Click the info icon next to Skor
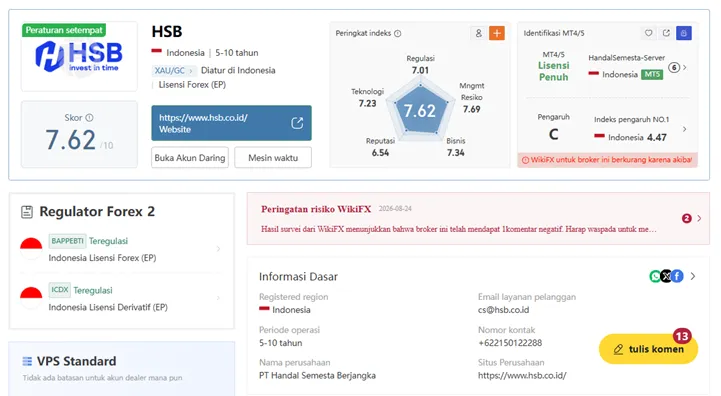Viewport: 721px width, 396px height. pyautogui.click(x=89, y=118)
